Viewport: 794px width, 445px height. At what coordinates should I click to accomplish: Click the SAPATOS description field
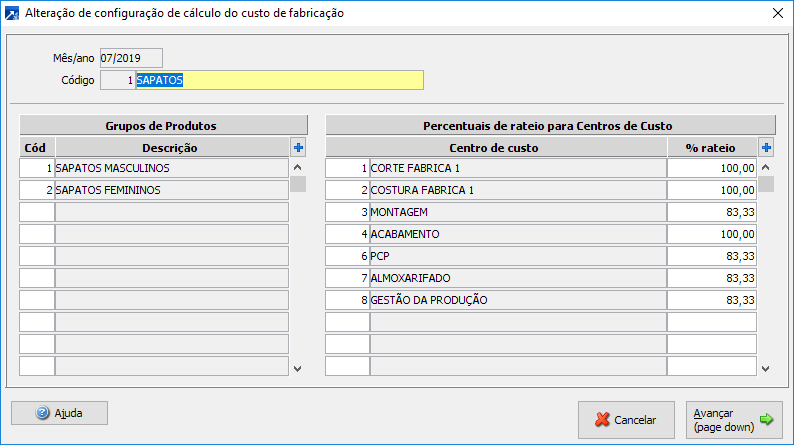click(279, 80)
